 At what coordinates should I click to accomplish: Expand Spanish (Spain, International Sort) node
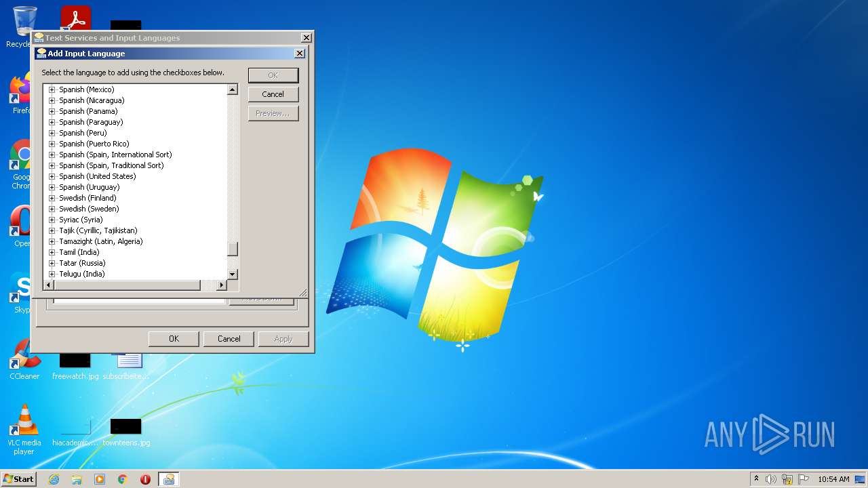[x=52, y=155]
